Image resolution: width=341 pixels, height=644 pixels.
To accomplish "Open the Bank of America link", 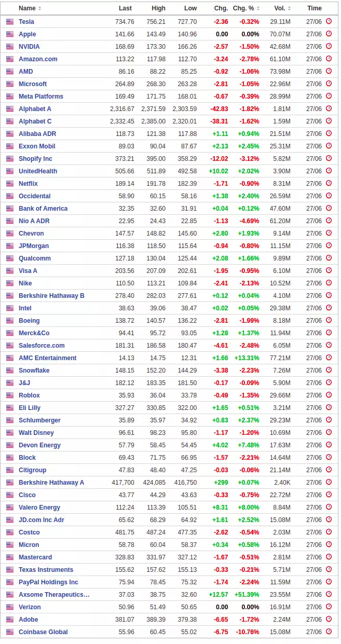I will 43,209.
